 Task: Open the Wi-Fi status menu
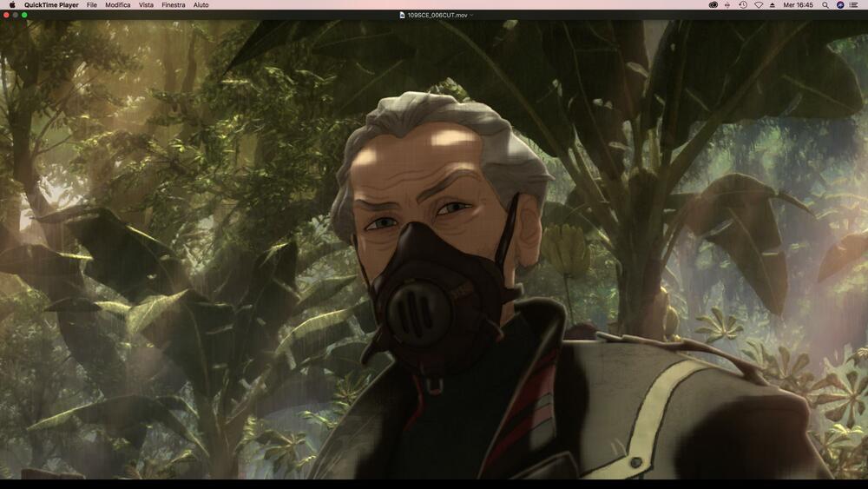coord(759,5)
